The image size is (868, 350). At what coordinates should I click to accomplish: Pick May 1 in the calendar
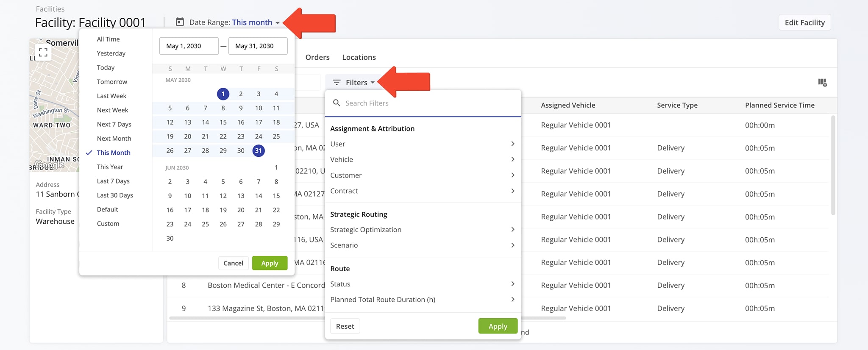point(223,94)
